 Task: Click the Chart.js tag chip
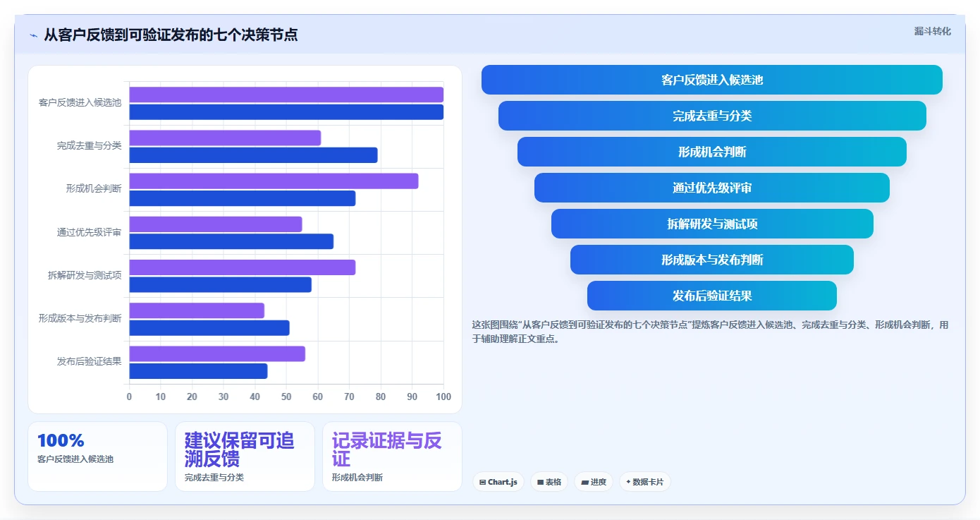[x=498, y=482]
